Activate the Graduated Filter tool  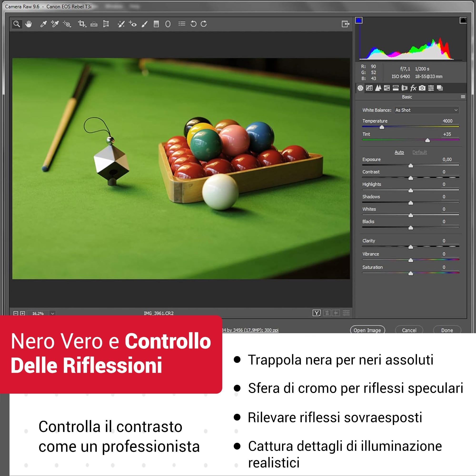point(156,24)
